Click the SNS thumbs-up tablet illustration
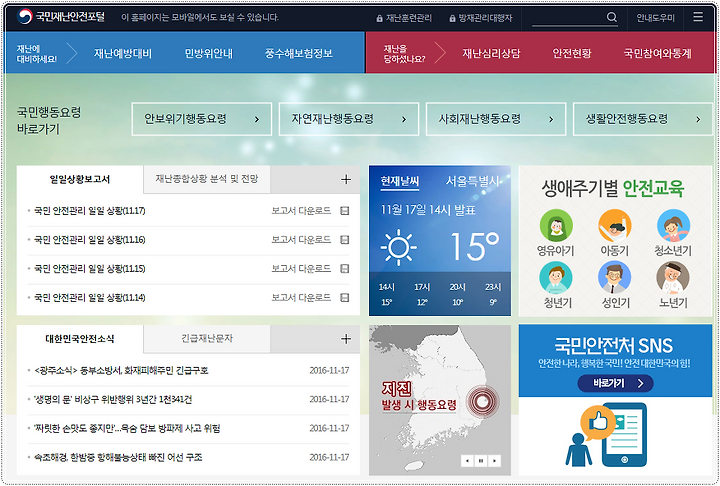This screenshot has width=720, height=486. (606, 434)
